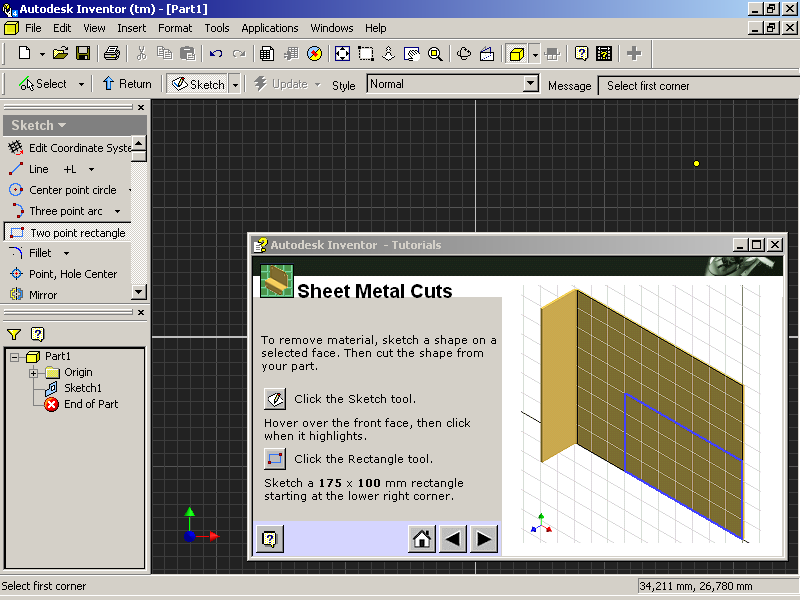Open the display mode dropdown arrow
800x600 pixels.
535,54
